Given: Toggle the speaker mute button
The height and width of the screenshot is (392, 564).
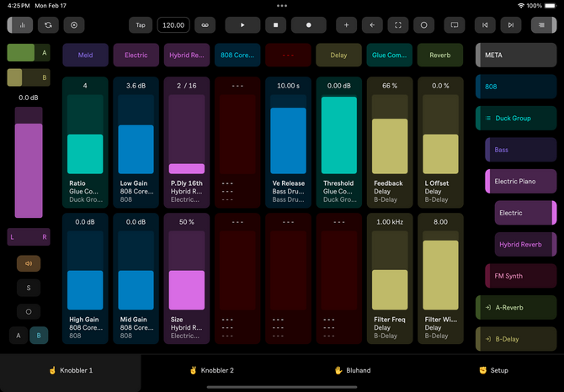Looking at the screenshot, I should click(29, 263).
